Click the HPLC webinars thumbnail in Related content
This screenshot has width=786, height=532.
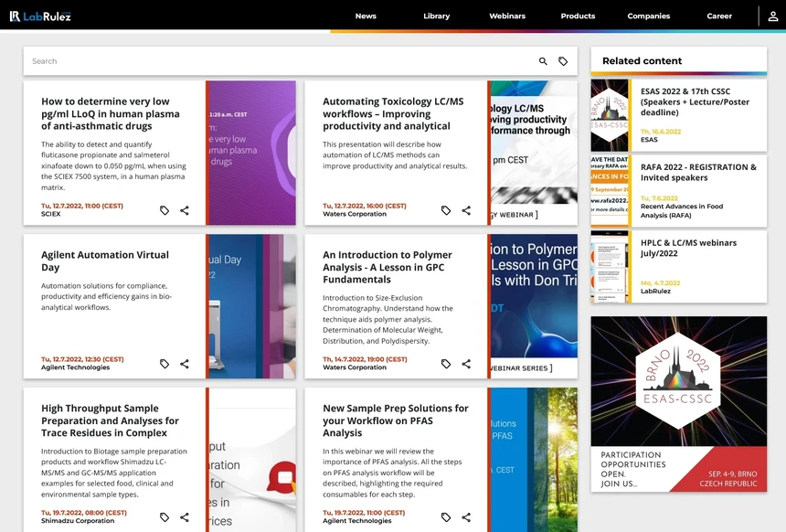click(609, 267)
